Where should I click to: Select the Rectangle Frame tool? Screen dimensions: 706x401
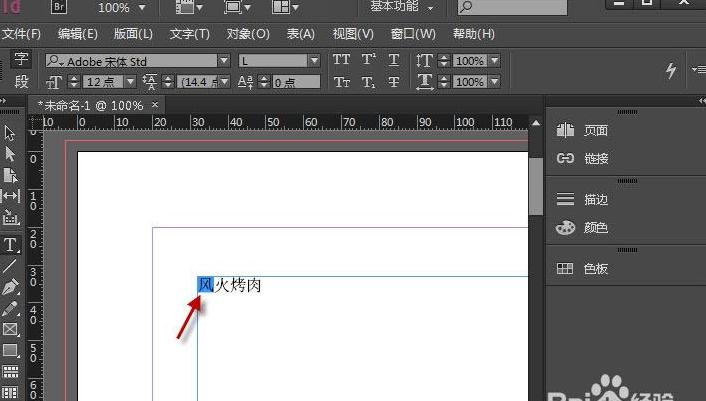tap(10, 329)
